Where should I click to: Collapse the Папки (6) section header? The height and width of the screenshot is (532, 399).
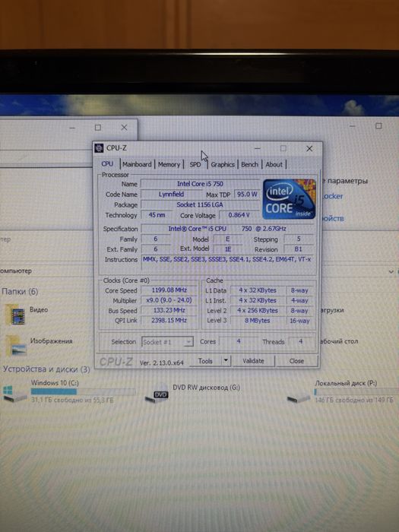20,292
